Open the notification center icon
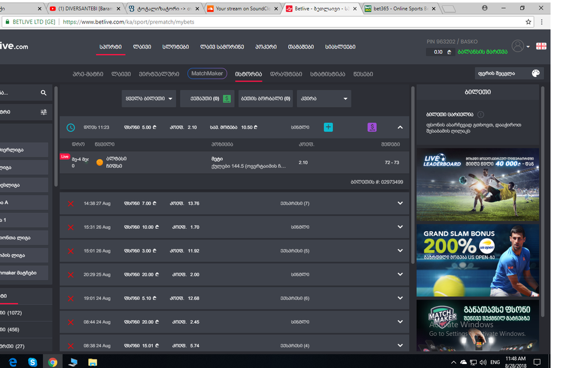The image size is (588, 368). (x=537, y=362)
